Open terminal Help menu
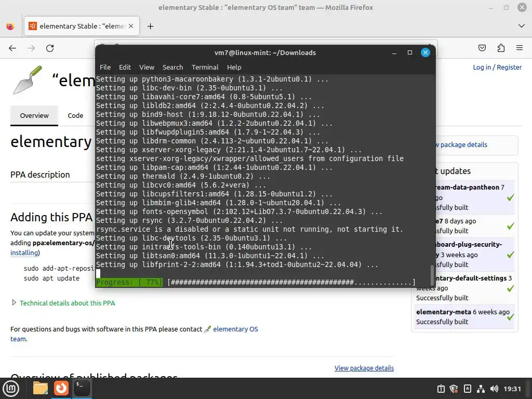Image resolution: width=532 pixels, height=399 pixels. tap(234, 67)
